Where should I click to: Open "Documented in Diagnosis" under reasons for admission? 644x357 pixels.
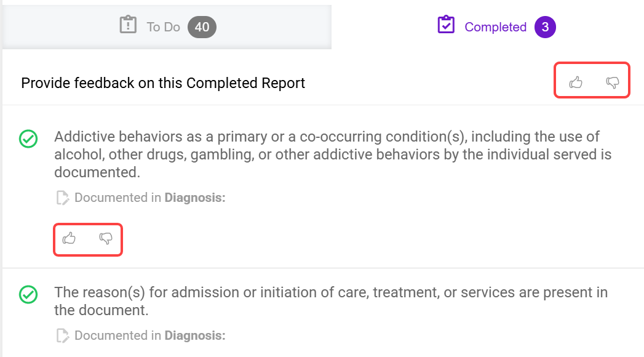[x=150, y=335]
